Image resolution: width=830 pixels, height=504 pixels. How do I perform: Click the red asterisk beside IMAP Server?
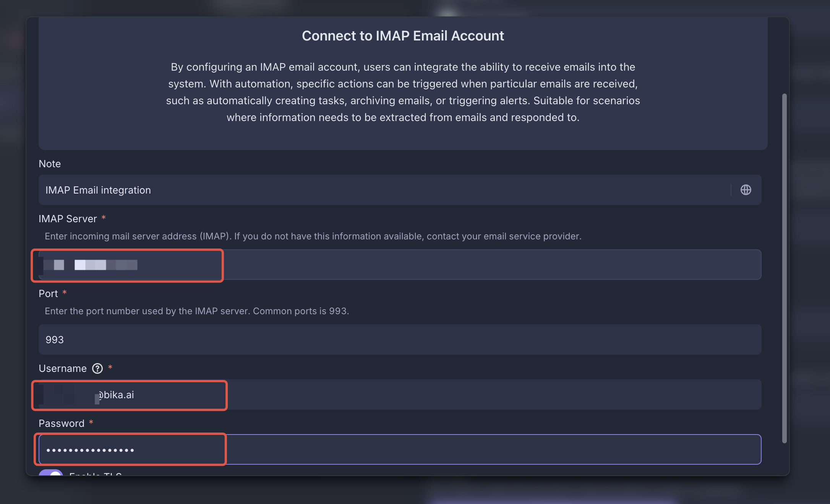[104, 218]
